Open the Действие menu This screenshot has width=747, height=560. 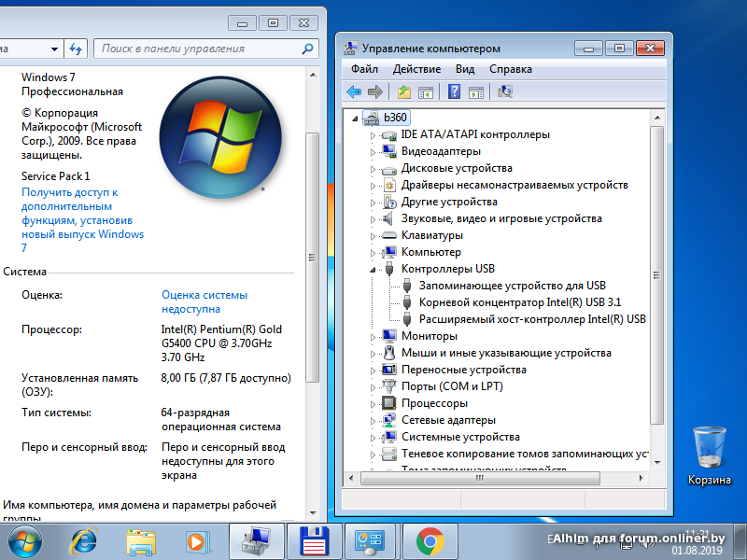click(416, 69)
